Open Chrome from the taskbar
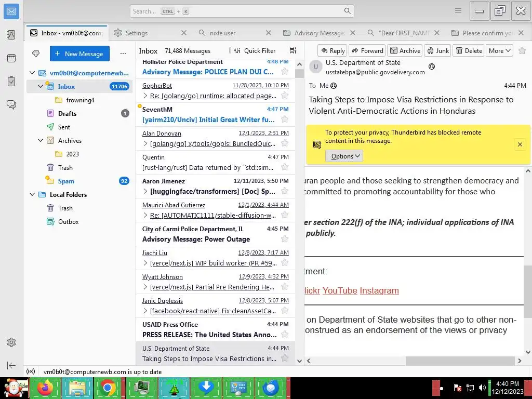 coord(108,388)
